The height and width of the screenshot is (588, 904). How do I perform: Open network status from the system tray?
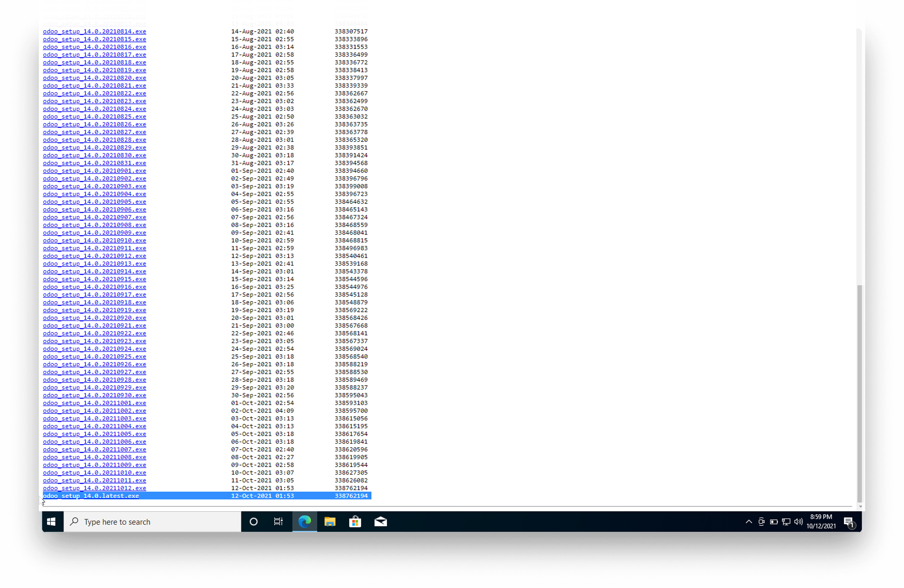coord(786,522)
